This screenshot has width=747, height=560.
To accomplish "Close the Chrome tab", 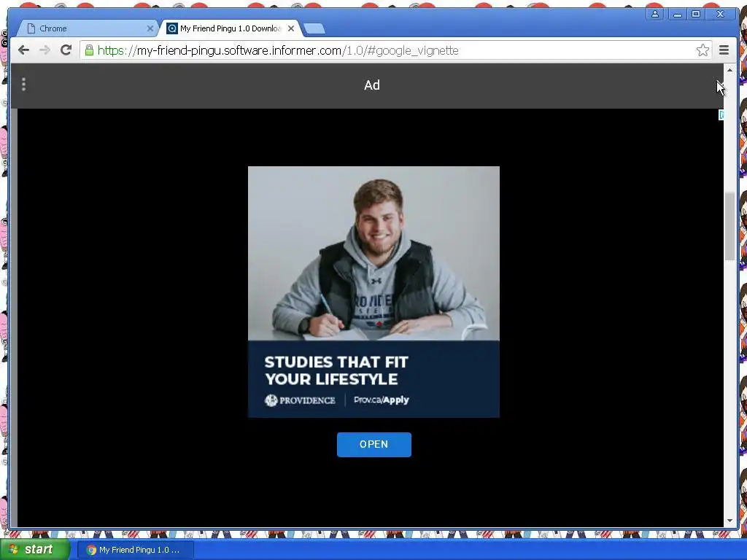I will click(x=150, y=28).
